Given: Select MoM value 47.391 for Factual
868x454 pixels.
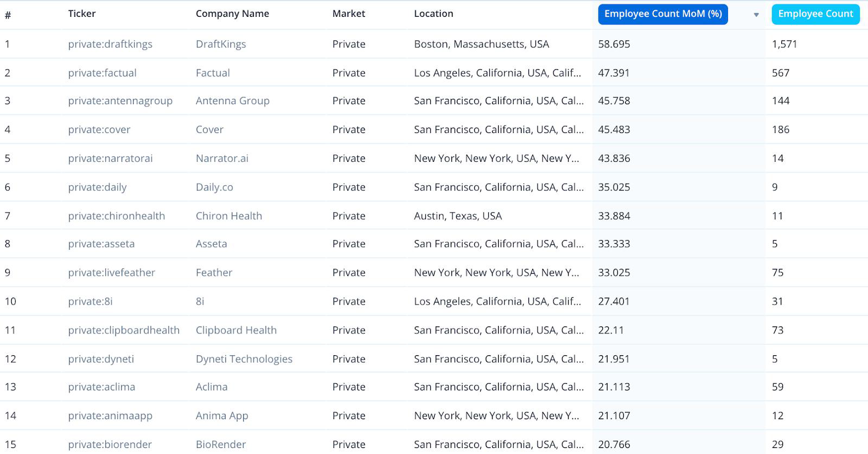Looking at the screenshot, I should pyautogui.click(x=614, y=73).
